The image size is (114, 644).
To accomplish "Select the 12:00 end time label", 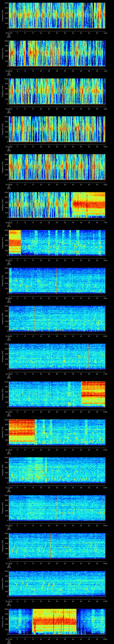I will 105,412.
